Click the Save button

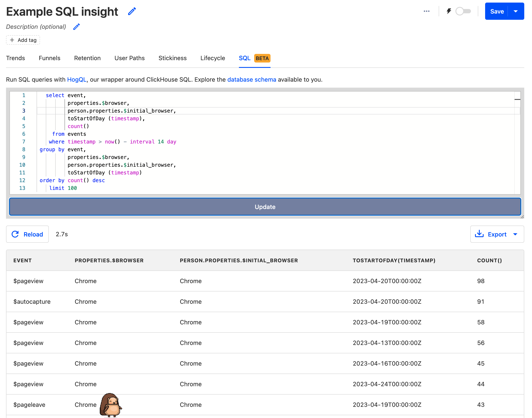coord(497,11)
